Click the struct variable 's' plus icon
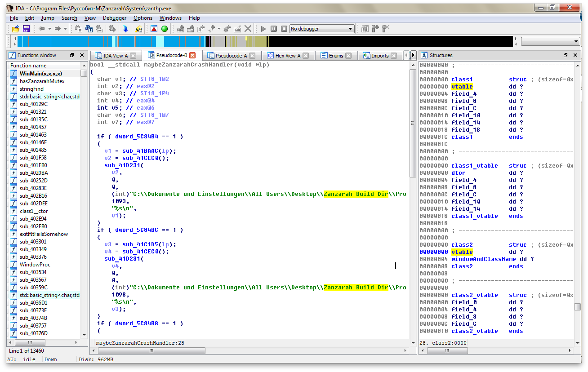This screenshot has height=372, width=588. point(211,29)
